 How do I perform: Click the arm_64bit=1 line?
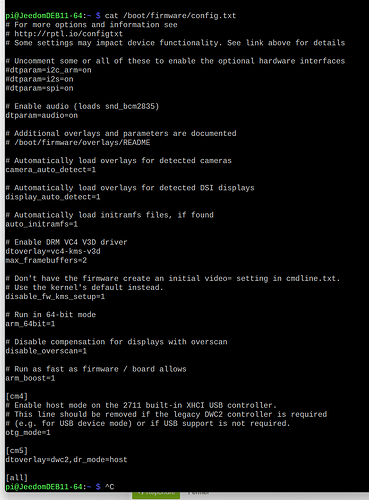coord(30,324)
